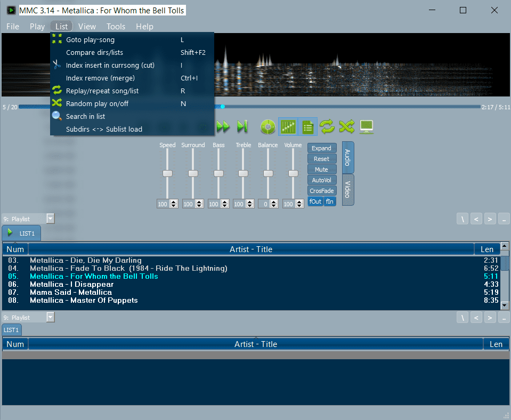Click upper panel backslash root button
511x420 pixels.
click(463, 219)
